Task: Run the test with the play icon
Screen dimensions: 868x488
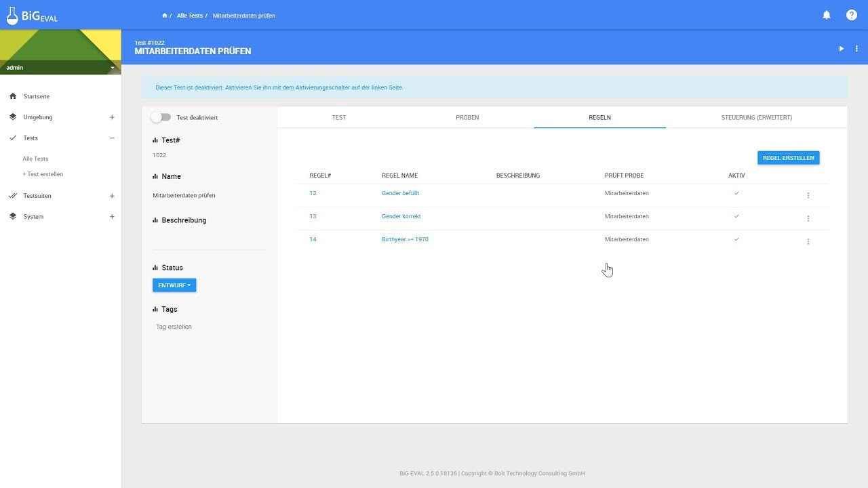Action: (842, 49)
